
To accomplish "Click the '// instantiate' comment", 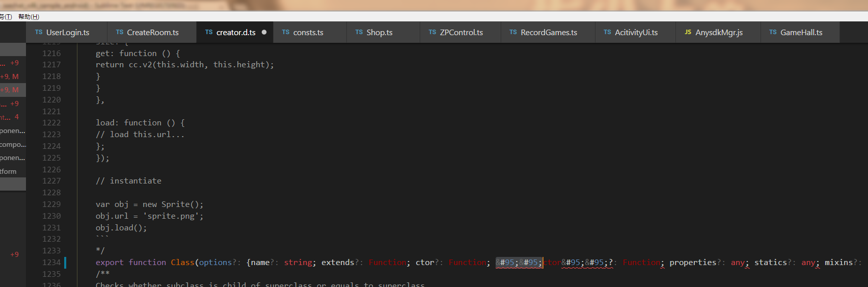I will [128, 181].
